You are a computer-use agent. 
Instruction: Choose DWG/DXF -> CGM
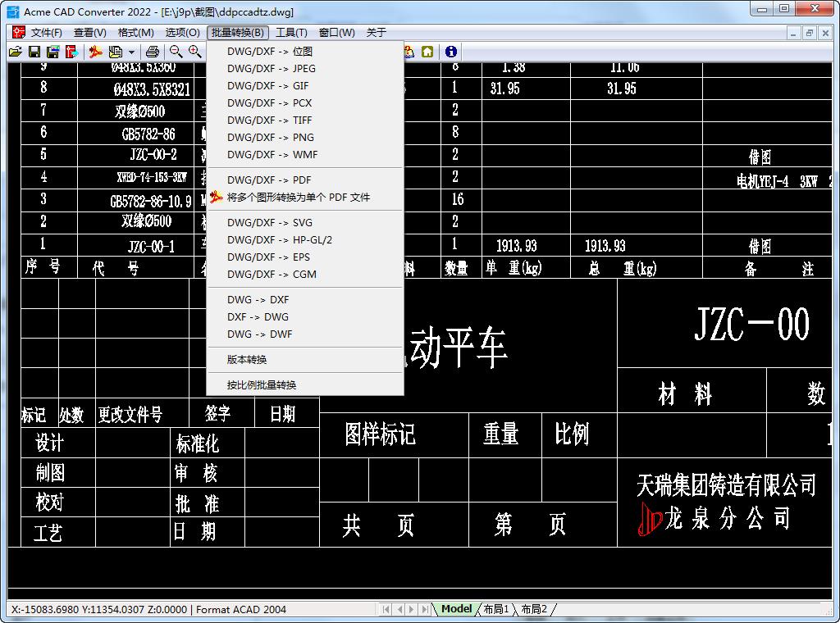(305, 274)
